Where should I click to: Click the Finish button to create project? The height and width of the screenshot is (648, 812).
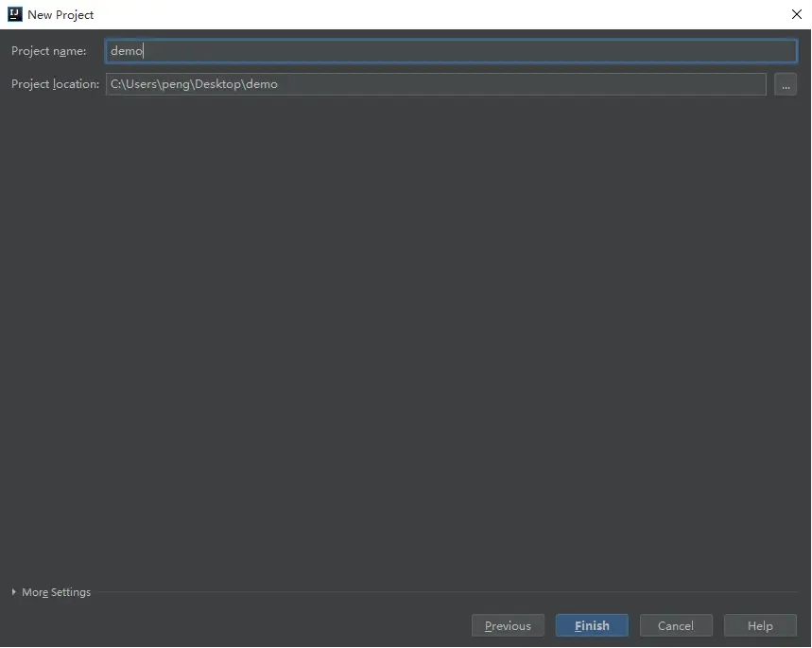592,625
